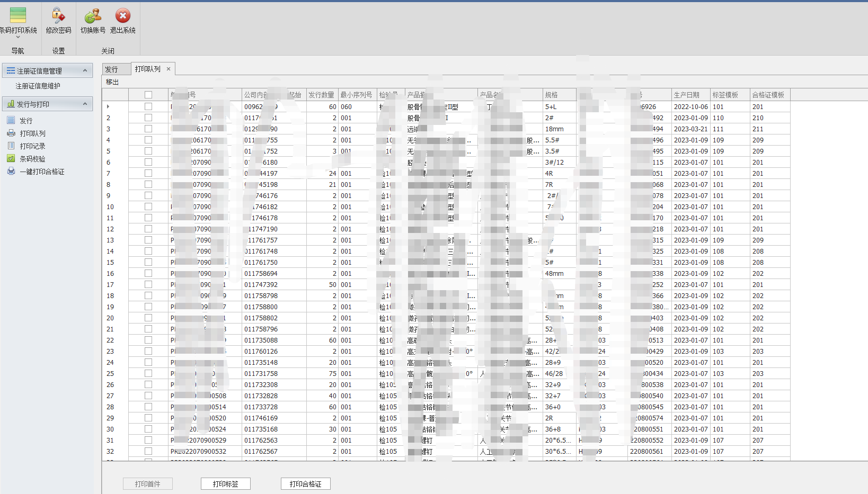Select quantity 75 in row 25
868x494 pixels.
click(322, 373)
